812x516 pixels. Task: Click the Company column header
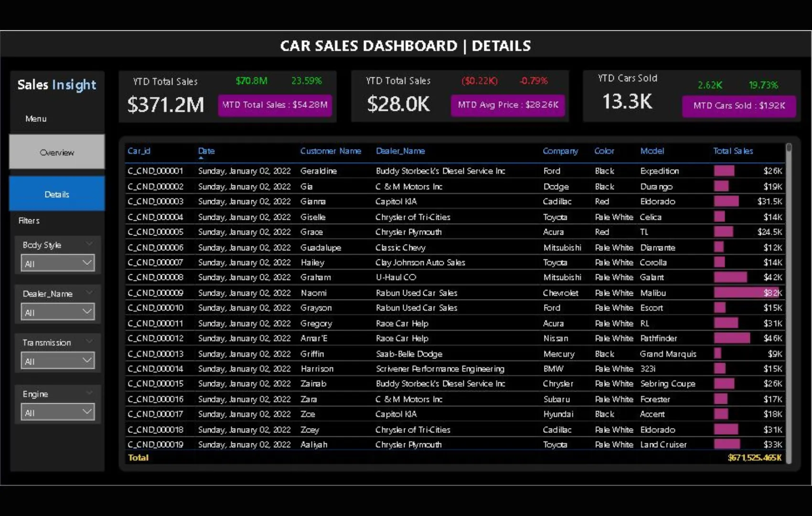560,151
